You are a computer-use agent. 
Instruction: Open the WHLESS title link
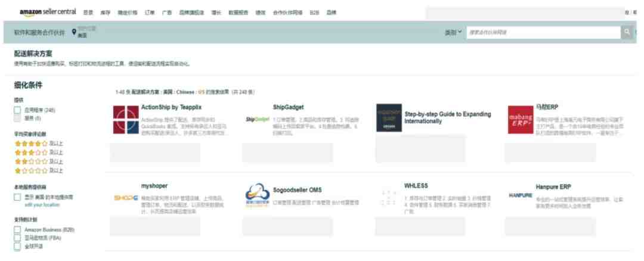(x=416, y=185)
